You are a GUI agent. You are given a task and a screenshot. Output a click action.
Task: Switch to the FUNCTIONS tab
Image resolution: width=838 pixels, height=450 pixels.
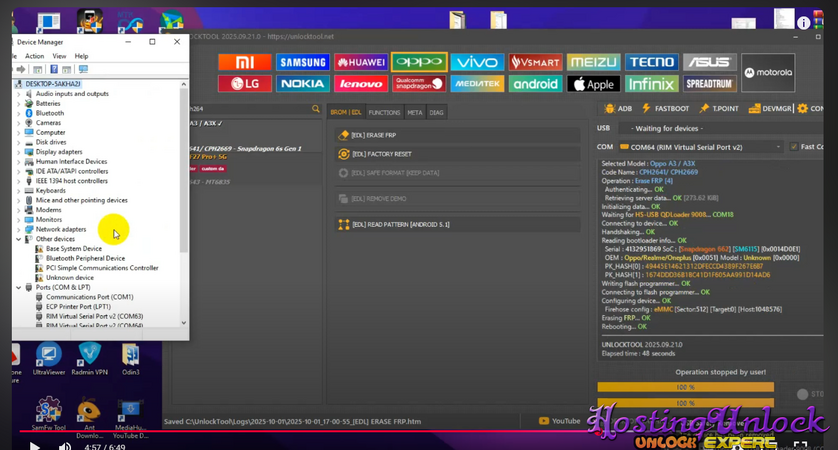(x=384, y=113)
